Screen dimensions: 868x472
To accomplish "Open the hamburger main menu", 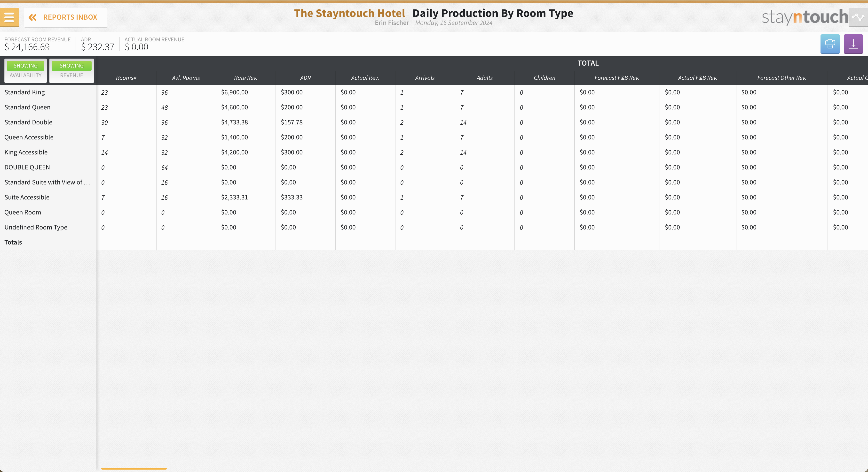I will coord(9,17).
